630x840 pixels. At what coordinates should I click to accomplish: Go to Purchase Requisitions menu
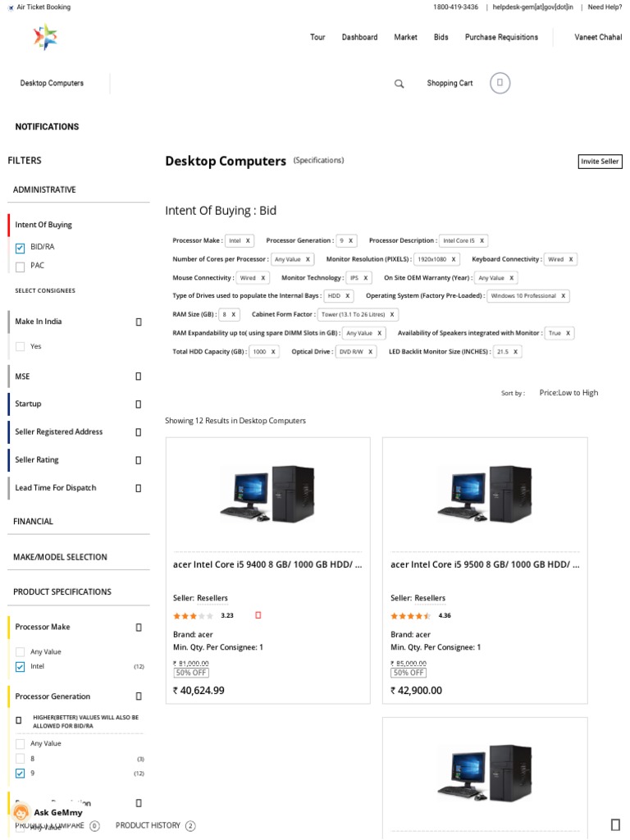(501, 38)
